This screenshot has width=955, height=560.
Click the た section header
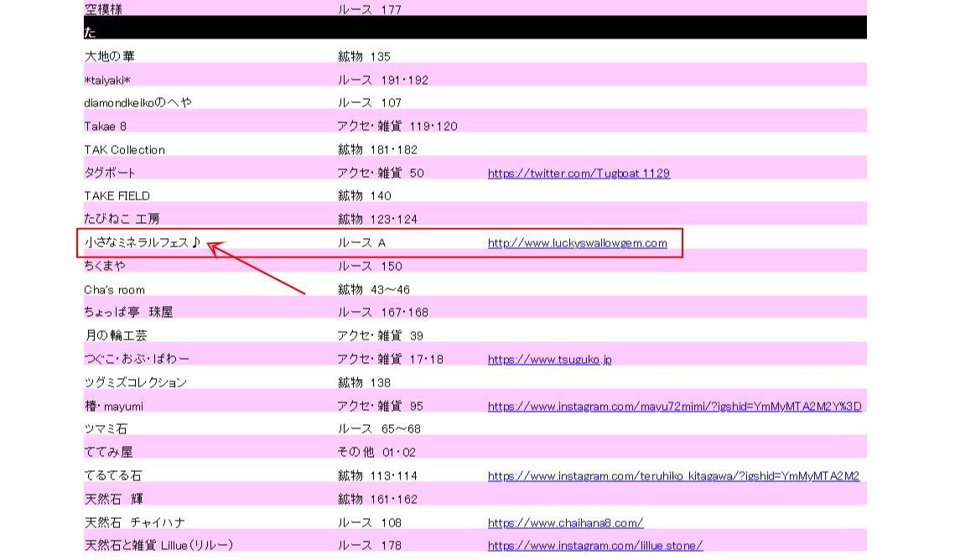(475, 28)
